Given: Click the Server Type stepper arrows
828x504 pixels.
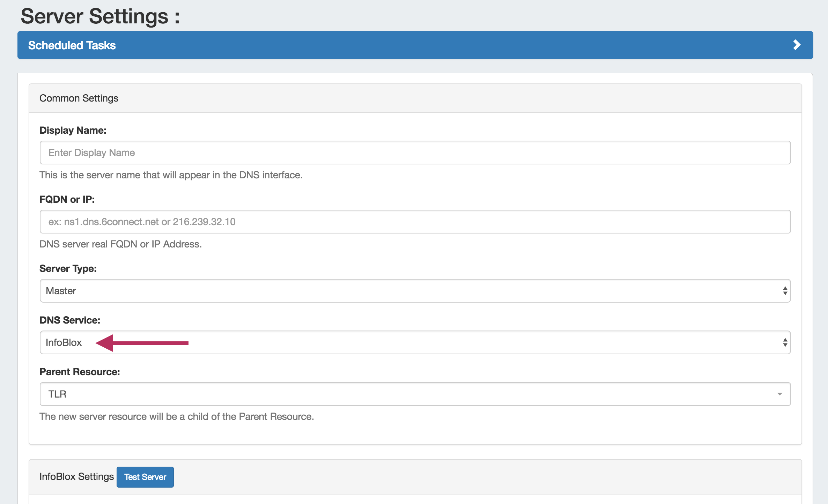Looking at the screenshot, I should (784, 291).
